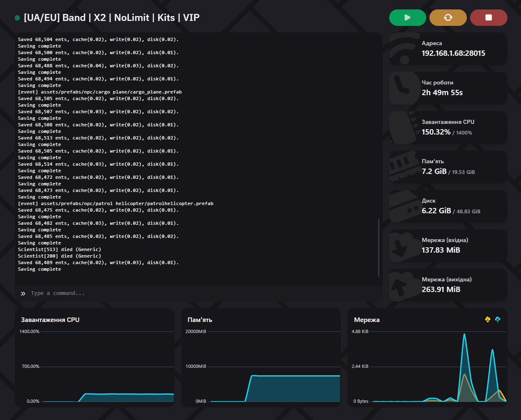This screenshot has width=521, height=420.
Task: Click the double-chevron console prompt icon
Action: click(23, 293)
